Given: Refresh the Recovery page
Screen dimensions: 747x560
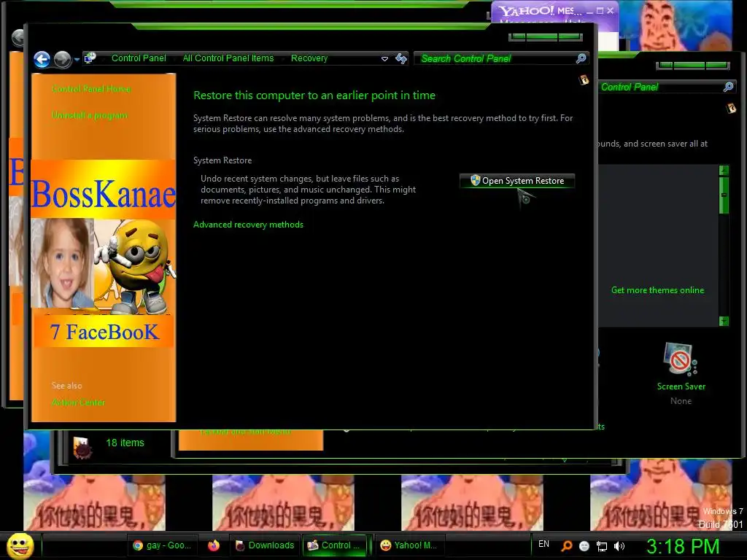Looking at the screenshot, I should pos(401,58).
